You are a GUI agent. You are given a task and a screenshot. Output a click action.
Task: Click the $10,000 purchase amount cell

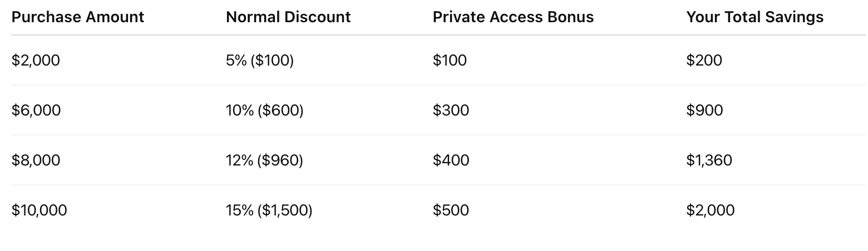(x=39, y=210)
